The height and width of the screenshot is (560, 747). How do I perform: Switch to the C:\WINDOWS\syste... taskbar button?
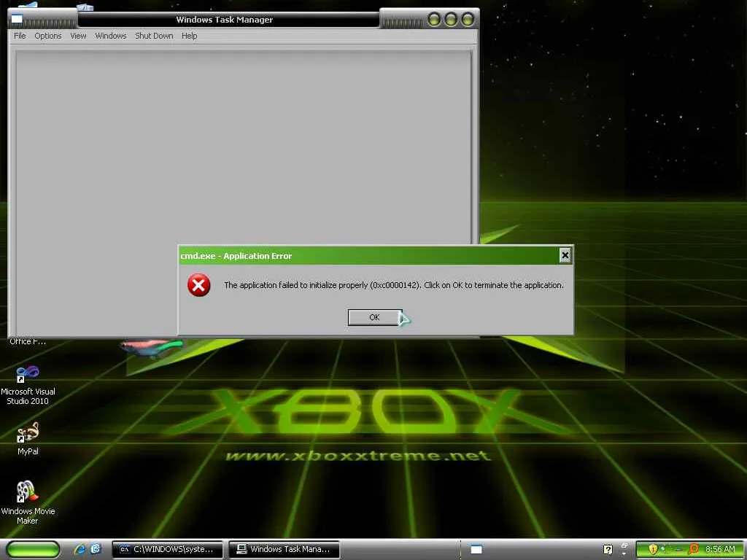[x=168, y=549]
